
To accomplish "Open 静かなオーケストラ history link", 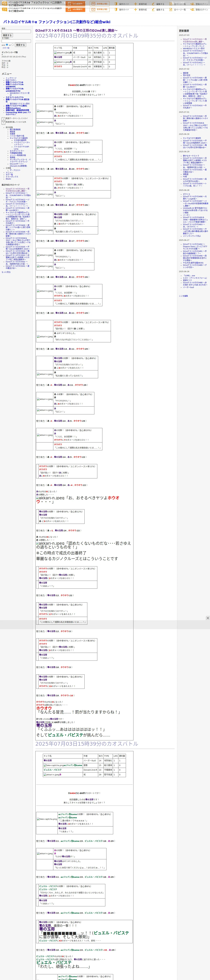I will (x=191, y=156).
